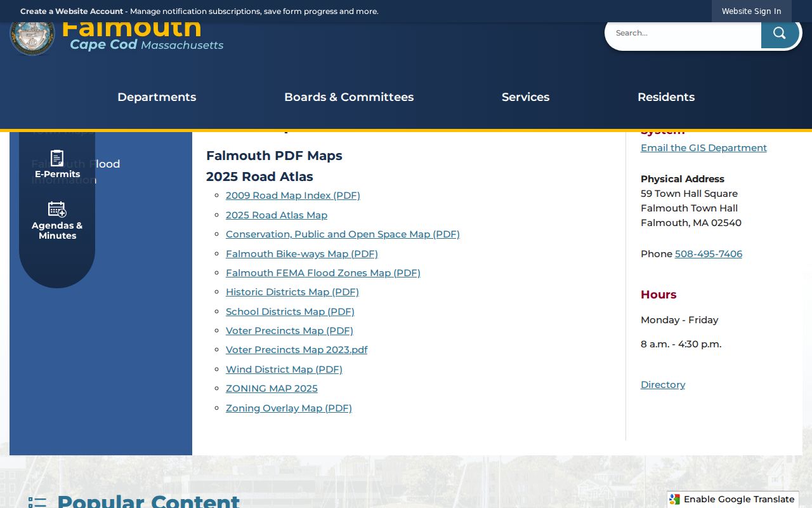Open the Services menu
The width and height of the screenshot is (812, 508).
click(525, 97)
